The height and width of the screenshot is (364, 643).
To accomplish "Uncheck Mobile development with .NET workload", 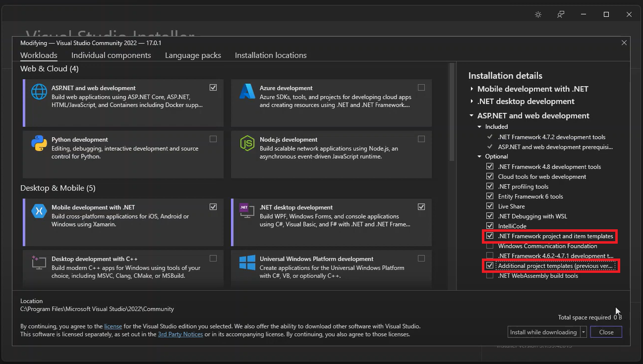I will pyautogui.click(x=213, y=207).
